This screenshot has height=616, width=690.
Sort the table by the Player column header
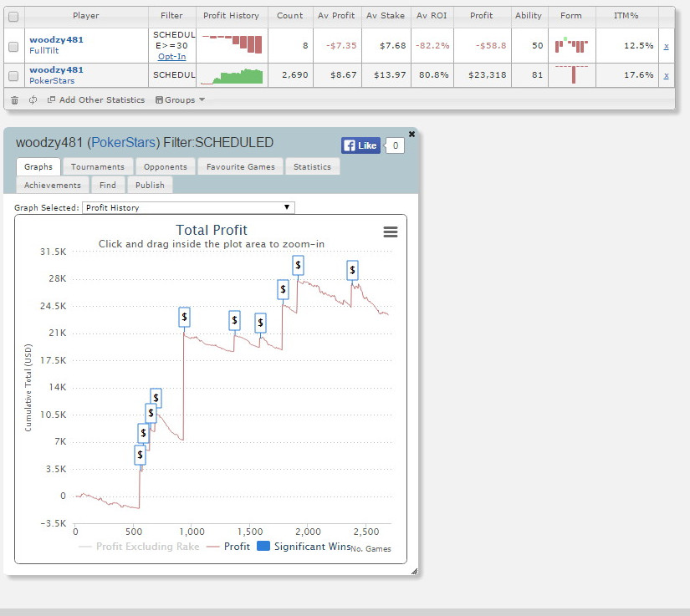86,15
